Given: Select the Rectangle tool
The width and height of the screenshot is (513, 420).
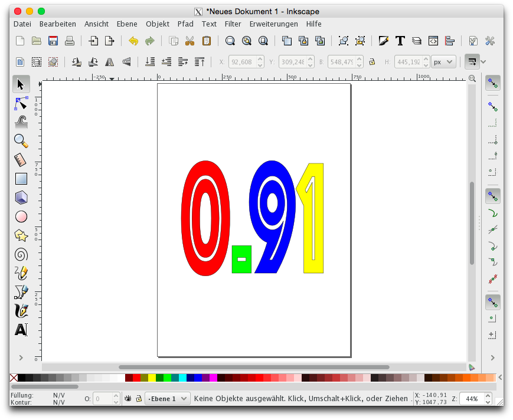Looking at the screenshot, I should (x=21, y=179).
